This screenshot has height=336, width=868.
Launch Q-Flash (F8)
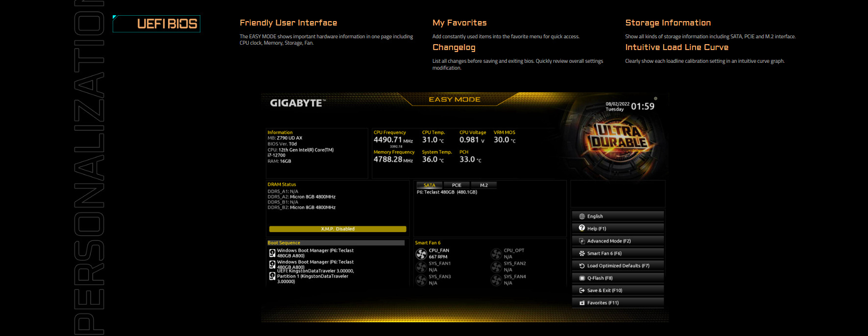click(618, 278)
